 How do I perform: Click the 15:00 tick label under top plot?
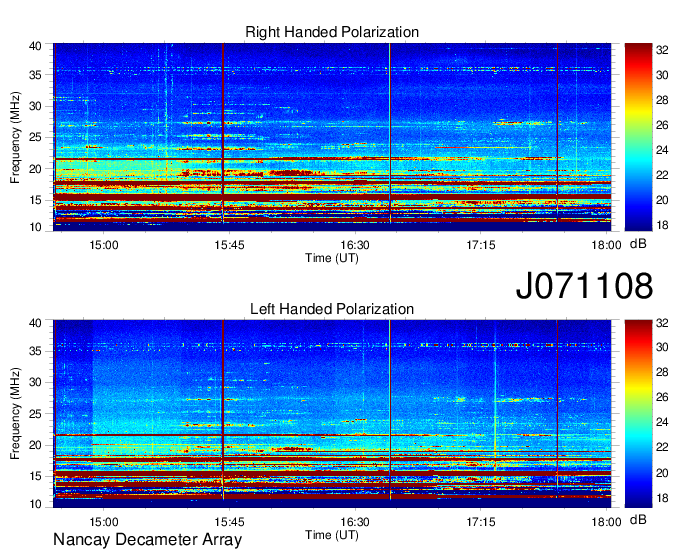[x=104, y=245]
